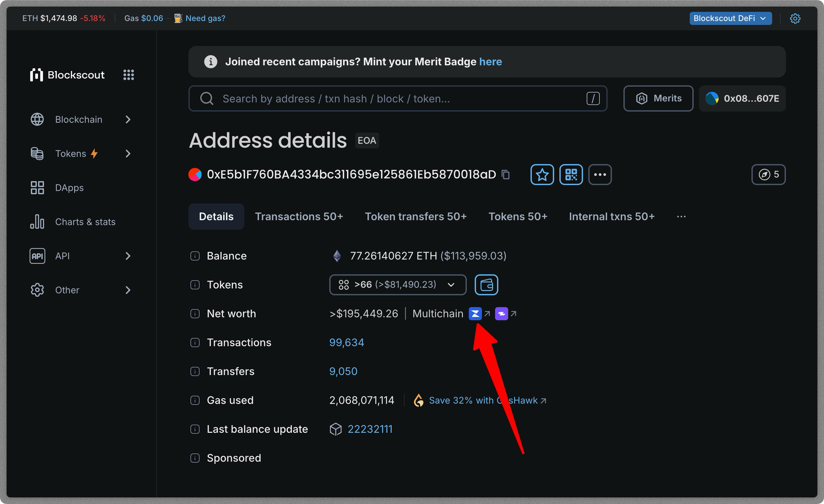Click the info icon beside Net worth
The image size is (824, 504).
pyautogui.click(x=195, y=314)
